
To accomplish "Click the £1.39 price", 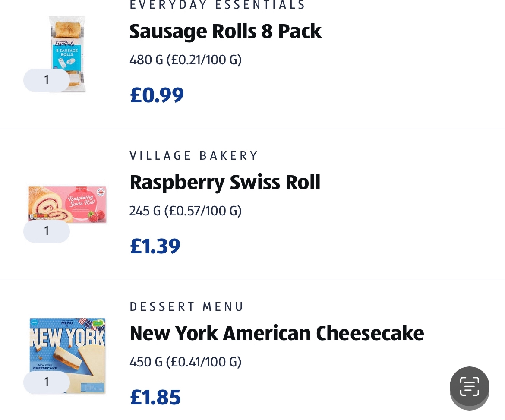I will click(x=155, y=246).
